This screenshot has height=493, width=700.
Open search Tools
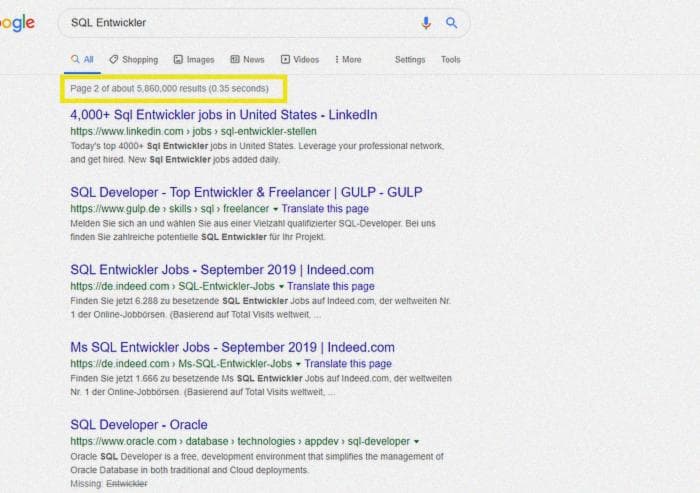point(450,59)
